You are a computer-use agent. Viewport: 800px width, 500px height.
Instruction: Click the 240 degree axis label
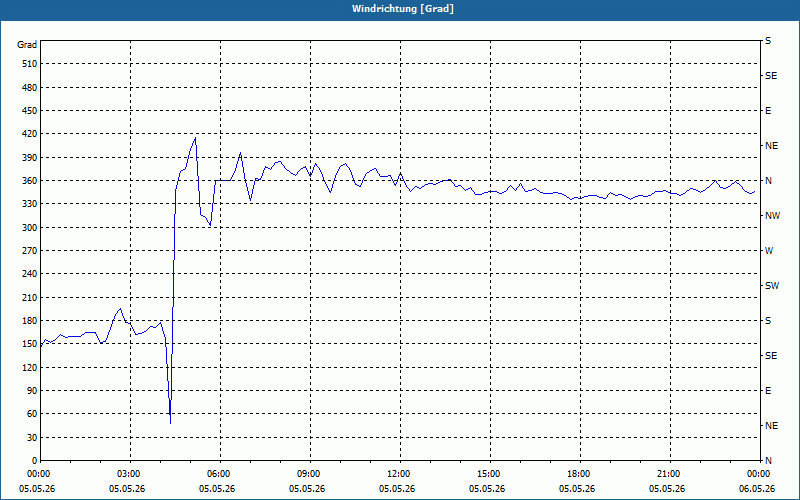click(x=30, y=274)
